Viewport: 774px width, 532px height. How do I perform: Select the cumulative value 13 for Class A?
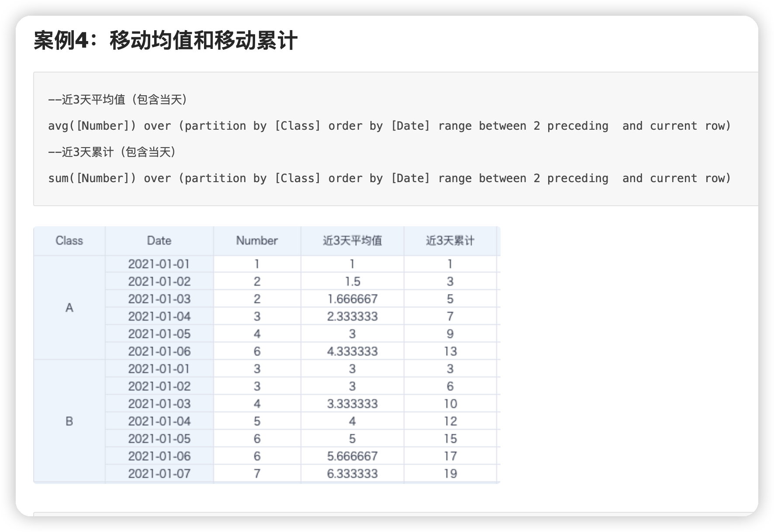[x=450, y=351]
